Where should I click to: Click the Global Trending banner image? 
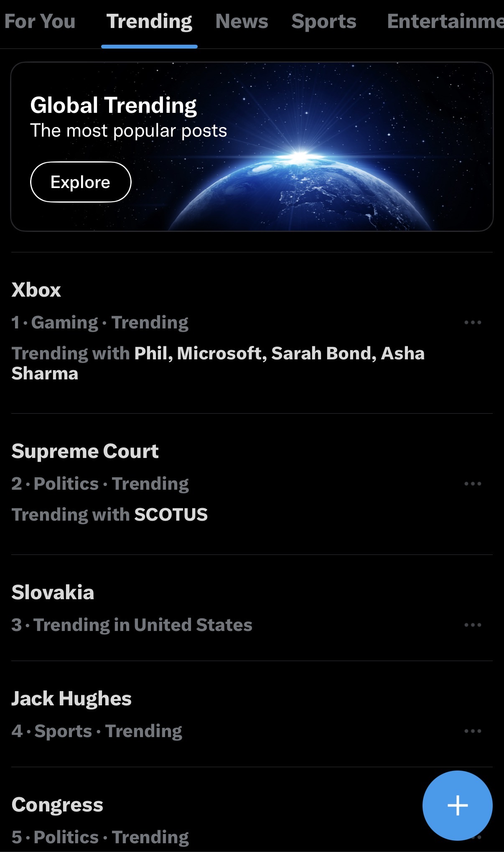[x=252, y=145]
